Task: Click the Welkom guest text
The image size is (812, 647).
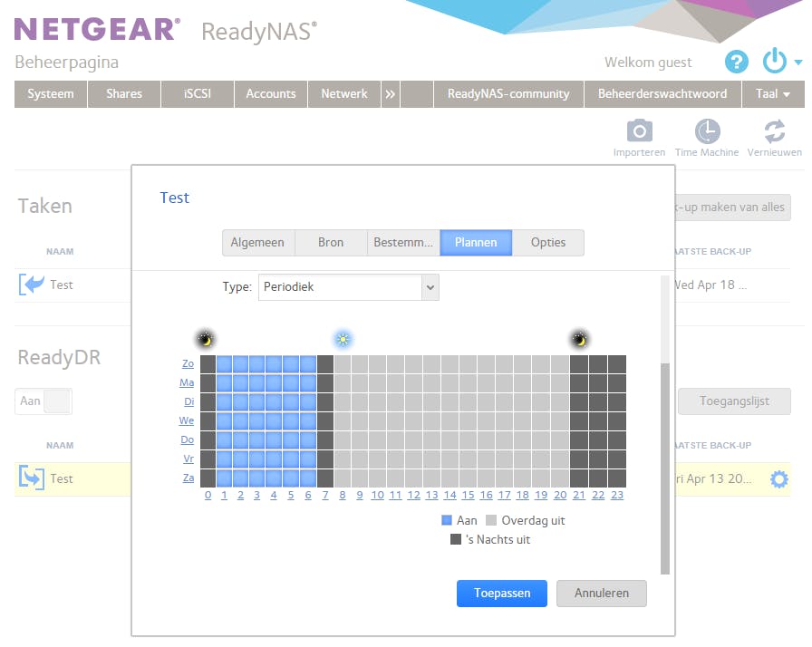Action: (648, 63)
